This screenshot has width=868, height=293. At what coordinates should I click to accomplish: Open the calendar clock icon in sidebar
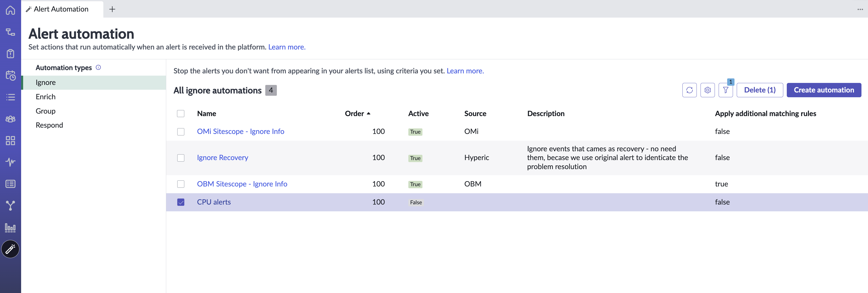(11, 75)
